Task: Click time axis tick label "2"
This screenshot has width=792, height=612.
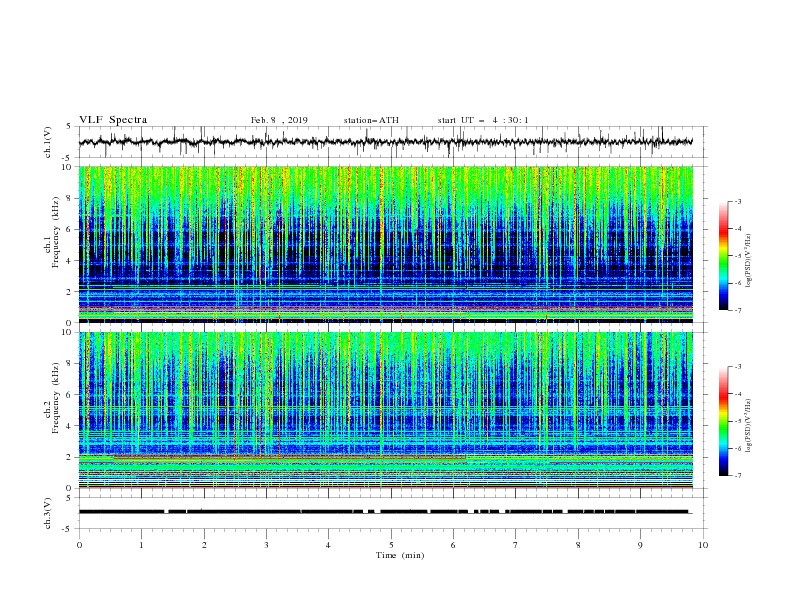Action: tap(204, 545)
